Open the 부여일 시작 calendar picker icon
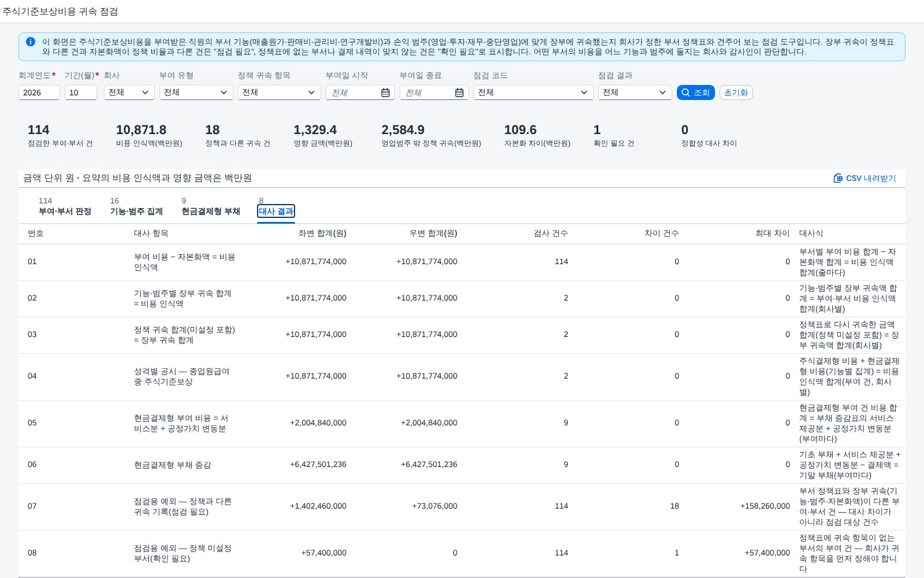Image resolution: width=924 pixels, height=578 pixels. coord(385,92)
